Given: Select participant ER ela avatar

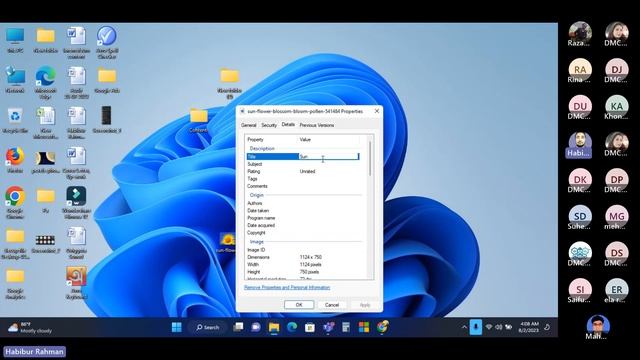Looking at the screenshot, I should [x=616, y=291].
